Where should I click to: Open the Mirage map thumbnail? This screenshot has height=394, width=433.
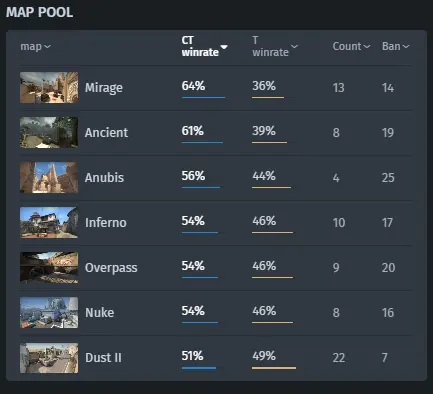tap(49, 88)
